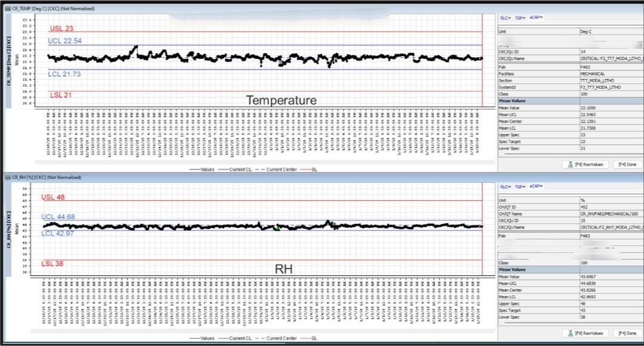The height and width of the screenshot is (346, 644).
Task: Open the RLC dropdown in the RH panel
Action: [505, 186]
